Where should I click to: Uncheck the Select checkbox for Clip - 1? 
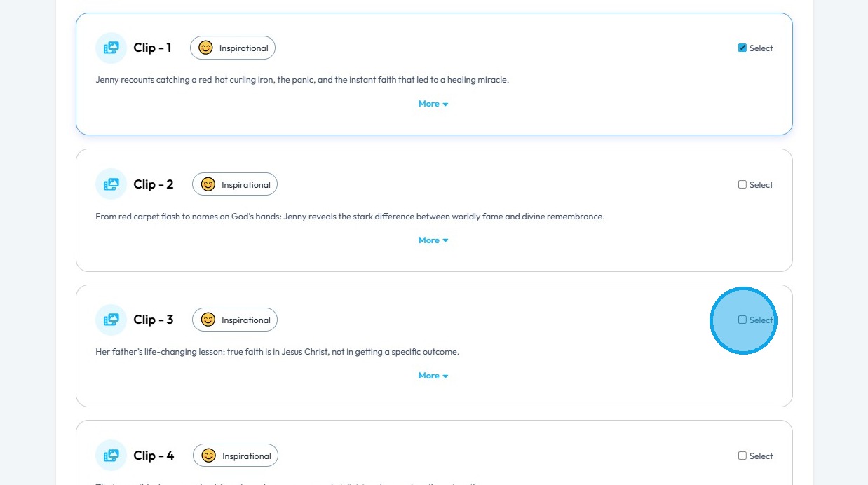point(742,48)
